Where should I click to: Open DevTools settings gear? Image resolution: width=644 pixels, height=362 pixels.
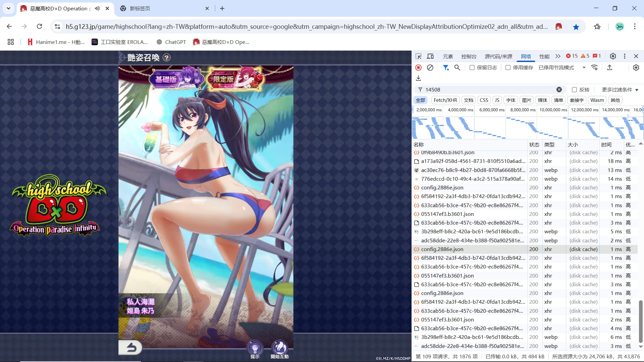pos(613,56)
